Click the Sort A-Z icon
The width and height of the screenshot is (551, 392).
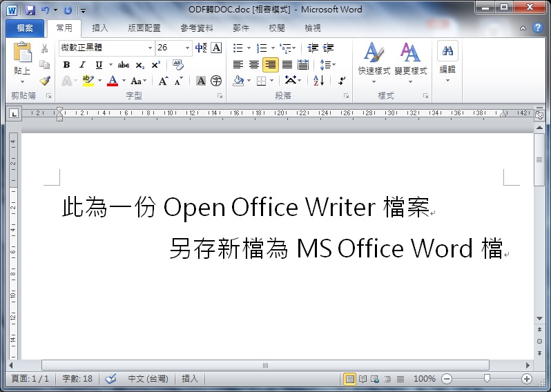click(318, 81)
